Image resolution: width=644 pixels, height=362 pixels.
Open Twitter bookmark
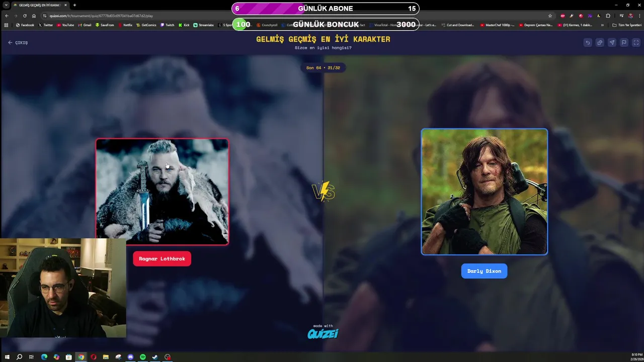point(46,25)
